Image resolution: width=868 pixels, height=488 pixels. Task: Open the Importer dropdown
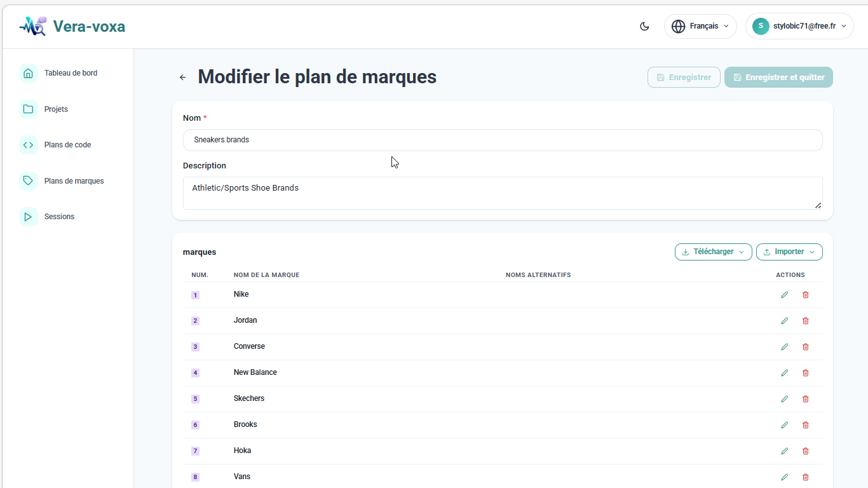click(x=789, y=252)
